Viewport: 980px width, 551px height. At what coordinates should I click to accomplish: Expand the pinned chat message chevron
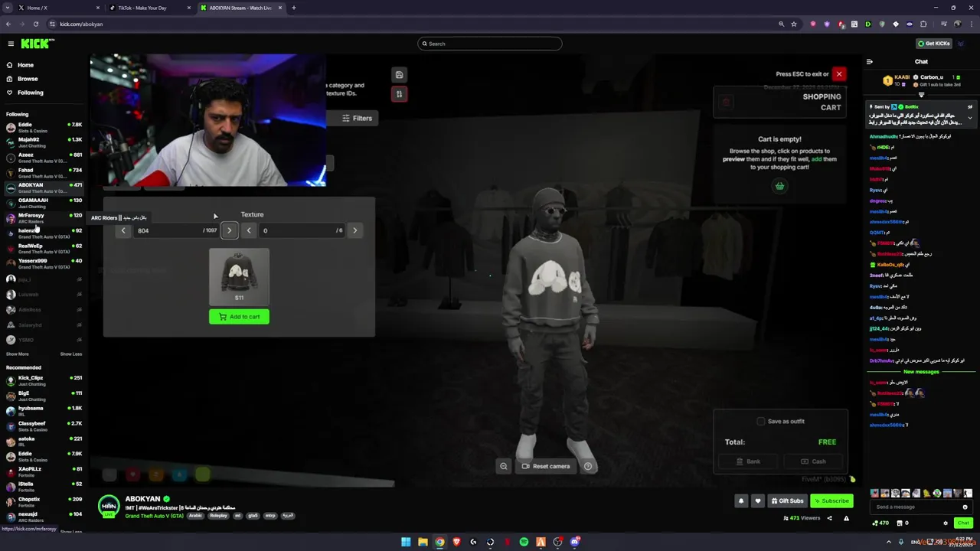[x=970, y=118]
